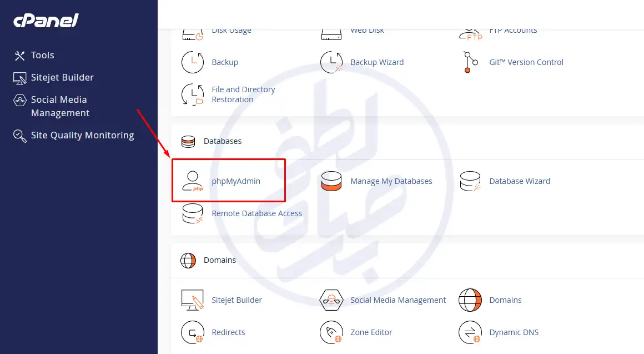Viewport: 644px width, 354px height.
Task: Open the Backup Wizard link
Action: pos(377,62)
